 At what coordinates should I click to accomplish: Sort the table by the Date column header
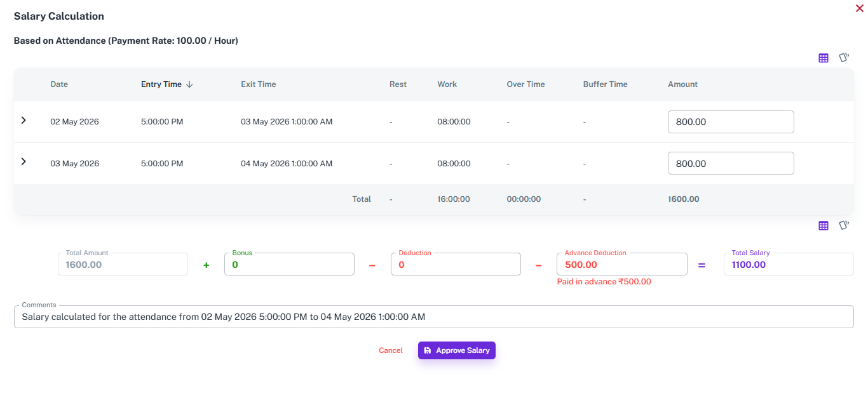tap(59, 84)
